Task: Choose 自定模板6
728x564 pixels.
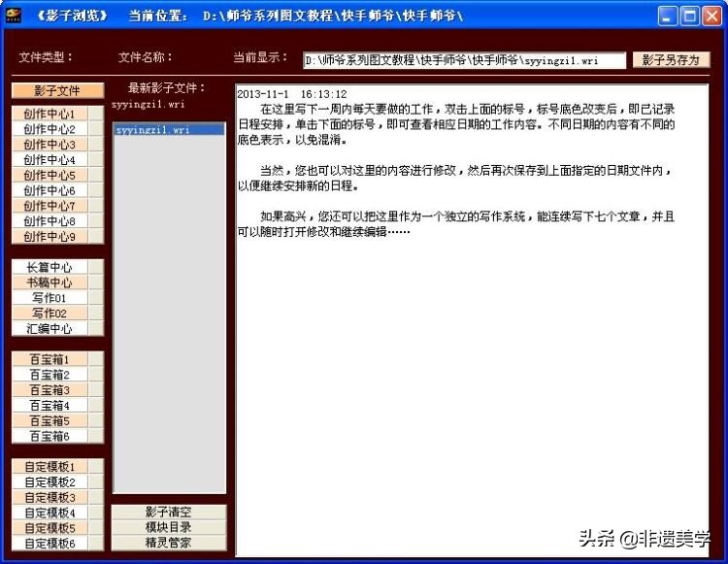Action: (x=50, y=543)
